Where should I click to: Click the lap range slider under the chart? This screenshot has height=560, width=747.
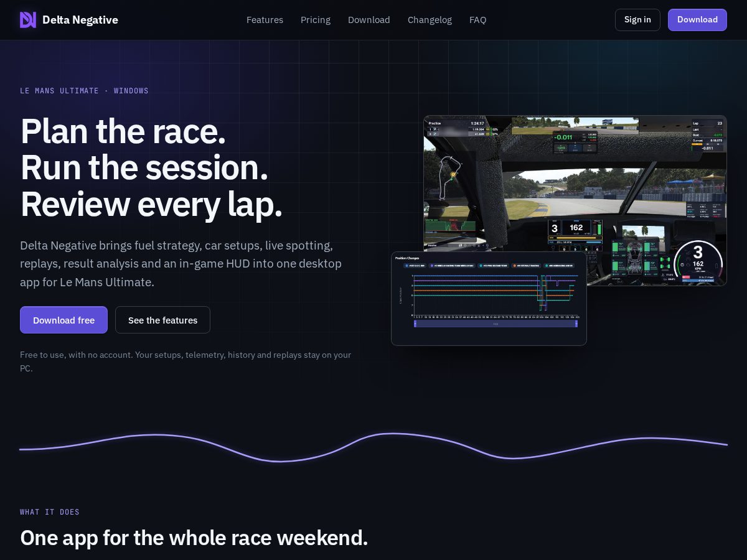point(496,324)
